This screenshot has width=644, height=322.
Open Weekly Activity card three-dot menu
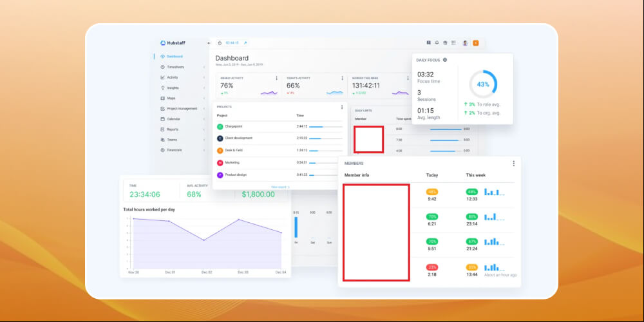pyautogui.click(x=276, y=78)
